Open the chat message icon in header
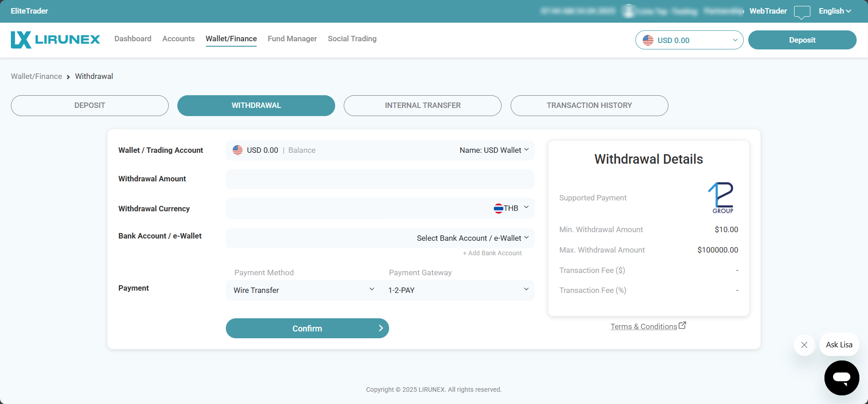Image resolution: width=868 pixels, height=404 pixels. click(x=802, y=12)
